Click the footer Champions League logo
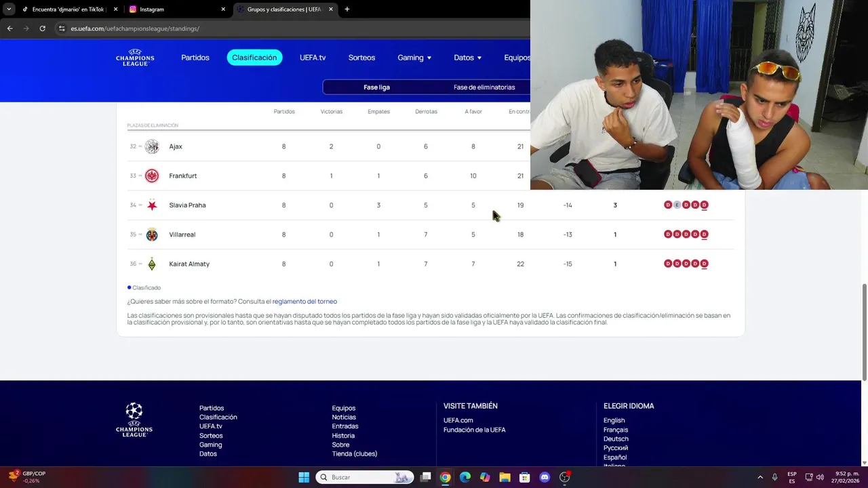Screen dimensions: 868x488 (x=134, y=420)
